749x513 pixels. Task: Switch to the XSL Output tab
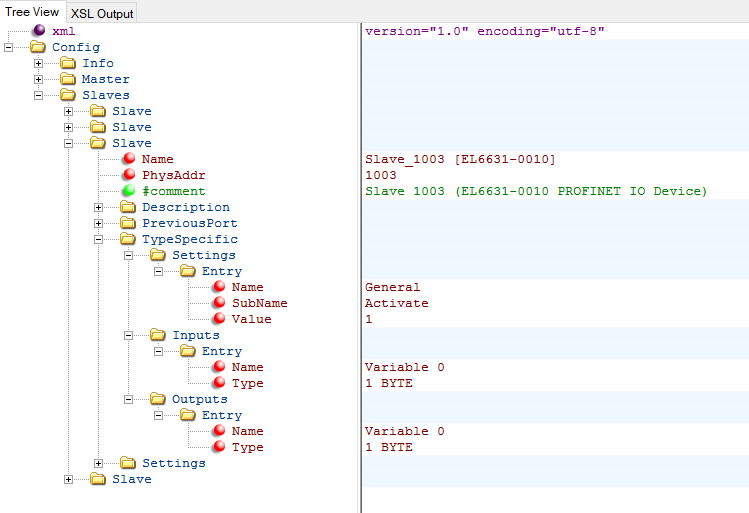[102, 13]
